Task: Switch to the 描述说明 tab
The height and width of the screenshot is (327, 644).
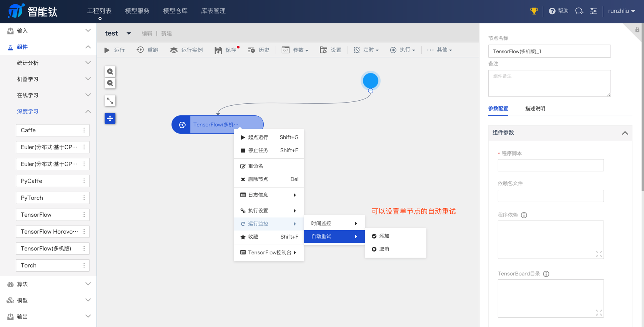Action: [535, 109]
